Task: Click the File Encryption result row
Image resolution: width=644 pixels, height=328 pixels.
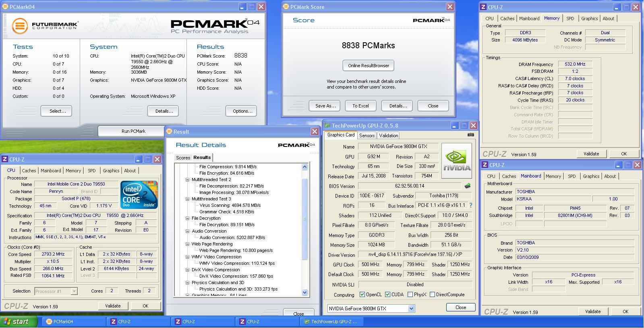Action: (x=227, y=173)
